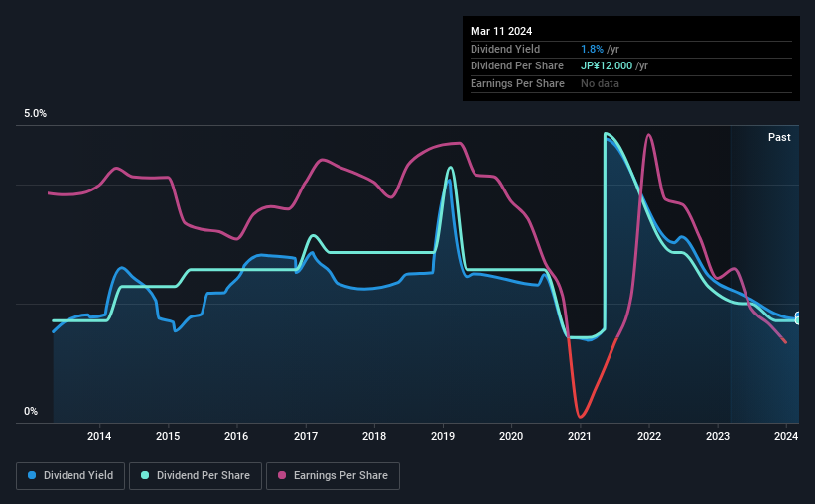This screenshot has height=504, width=815.
Task: Click the 2022 x-axis label
Action: pos(649,436)
